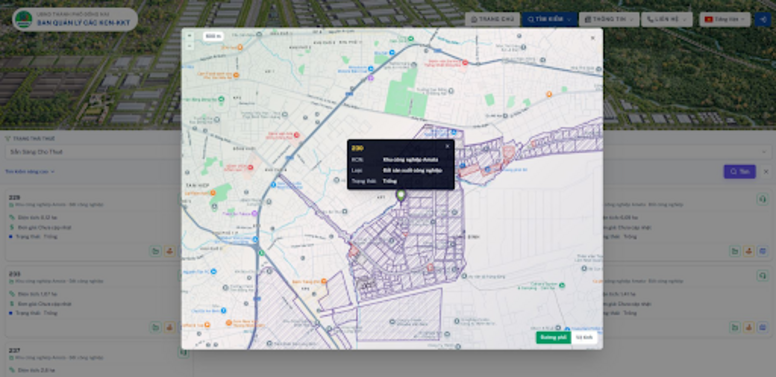Clear the search with the X beside Tìm

point(766,172)
